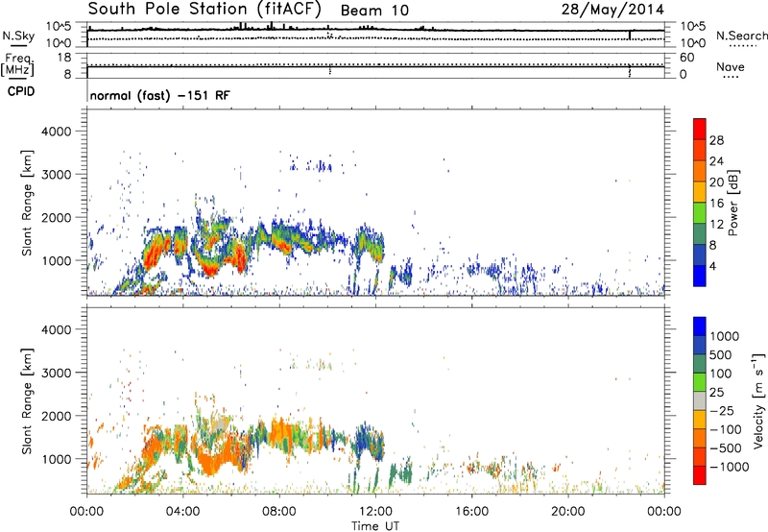The image size is (768, 532).
Task: Click the "500" velocity colorbar value
Action: [x=723, y=355]
